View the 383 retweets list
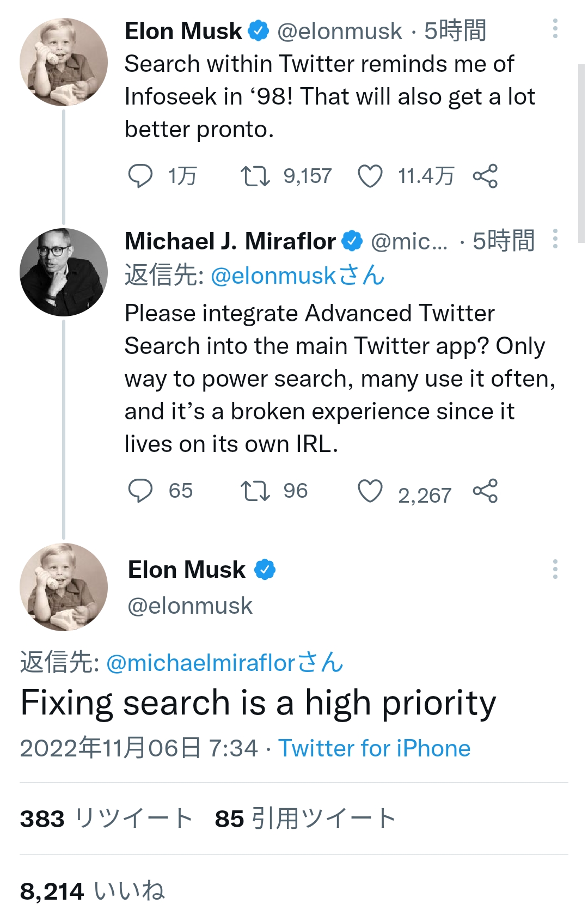The image size is (588, 922). click(107, 819)
